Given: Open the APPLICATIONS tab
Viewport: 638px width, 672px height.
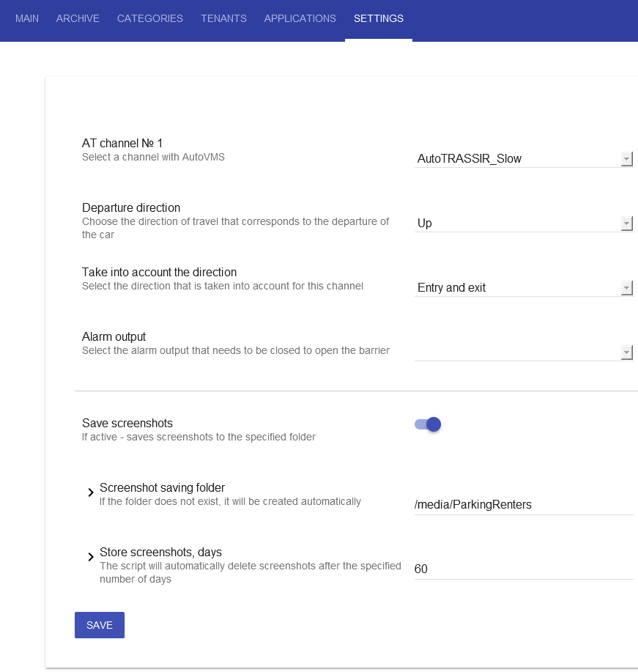Looking at the screenshot, I should point(300,19).
